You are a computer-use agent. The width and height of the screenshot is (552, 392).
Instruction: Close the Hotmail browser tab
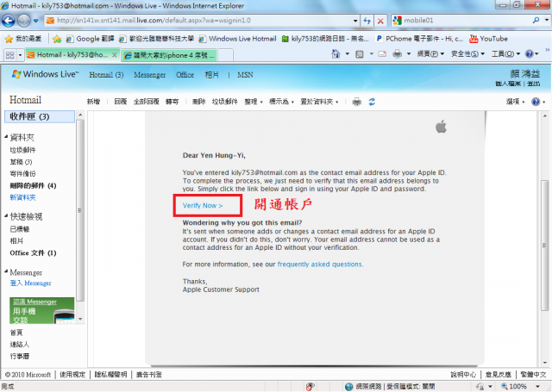tap(115, 55)
